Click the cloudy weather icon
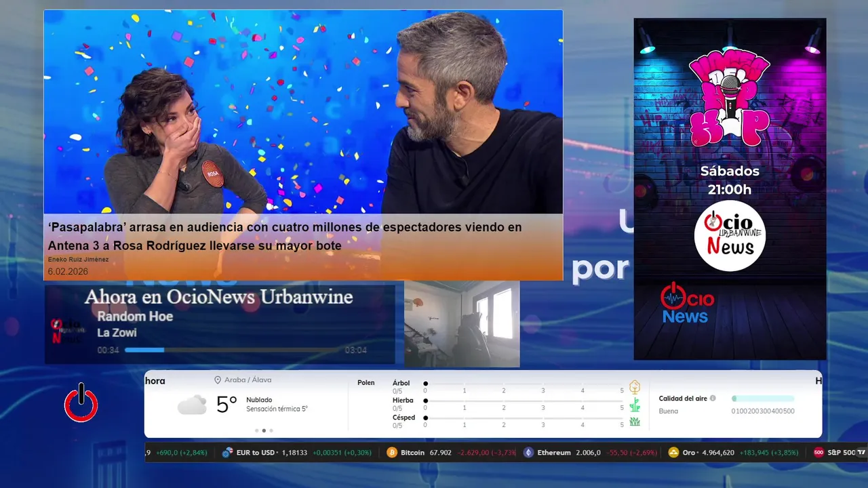 tap(192, 405)
